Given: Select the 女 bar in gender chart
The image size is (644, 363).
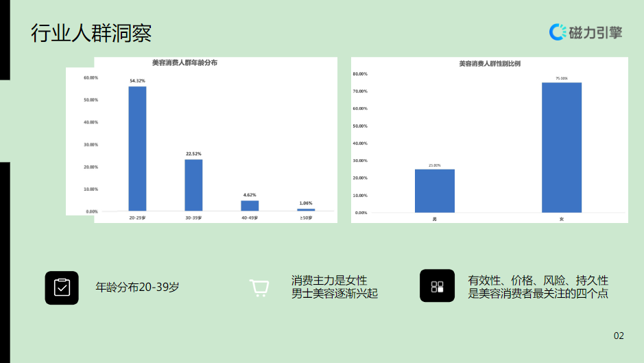Looking at the screenshot, I should coord(561,147).
